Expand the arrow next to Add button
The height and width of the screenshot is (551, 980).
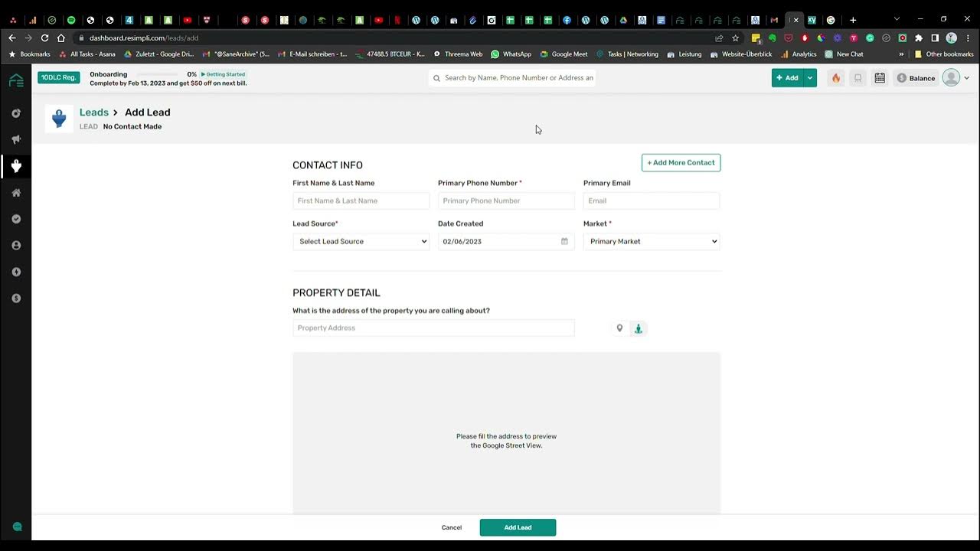point(810,78)
